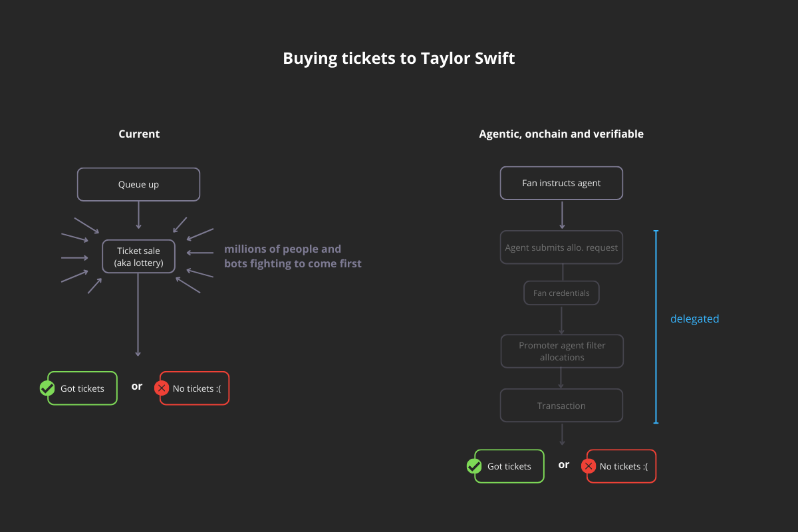Click the green checkmark beside left Got tickets
The width and height of the screenshot is (798, 532).
point(47,388)
